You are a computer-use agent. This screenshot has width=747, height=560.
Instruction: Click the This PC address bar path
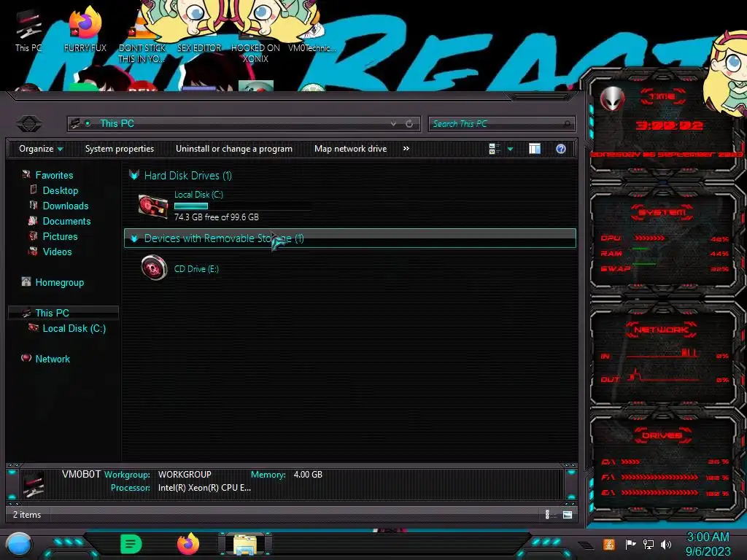117,123
